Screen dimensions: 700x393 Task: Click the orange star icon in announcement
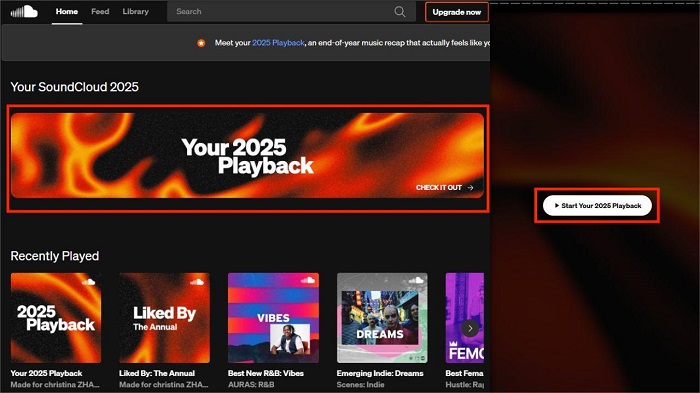pyautogui.click(x=201, y=43)
